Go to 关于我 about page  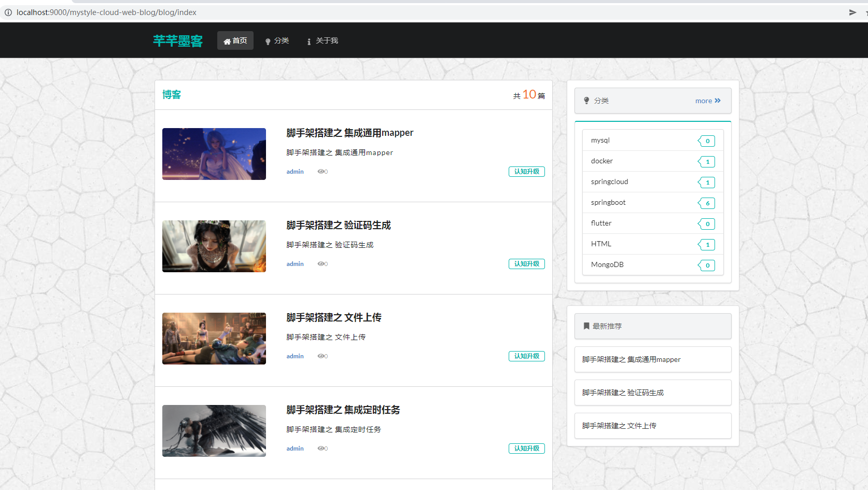323,41
